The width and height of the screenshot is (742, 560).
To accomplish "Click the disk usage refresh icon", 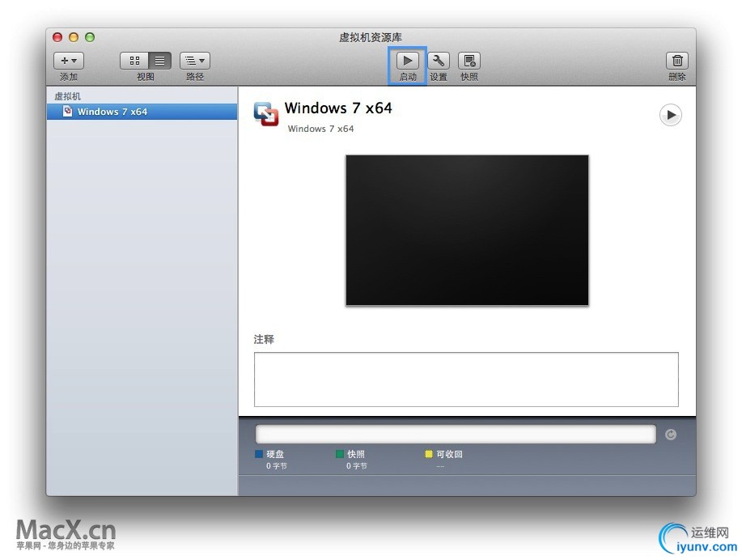I will [671, 435].
